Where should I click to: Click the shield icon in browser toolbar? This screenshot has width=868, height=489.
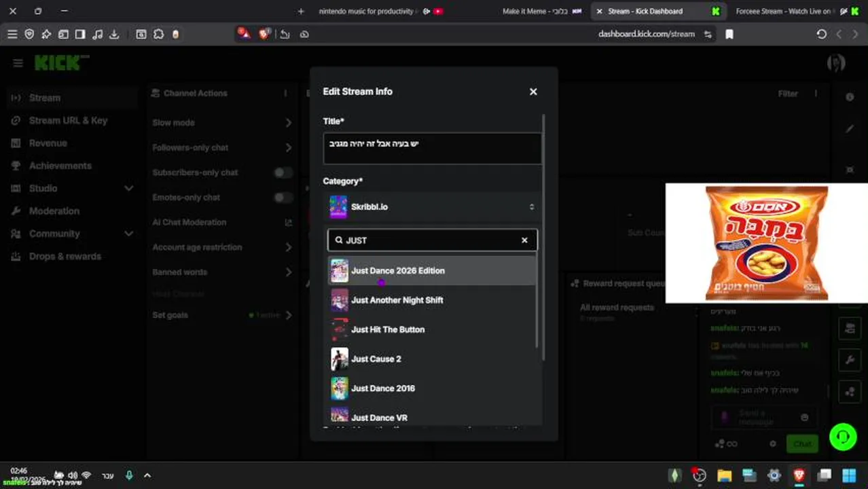29,34
